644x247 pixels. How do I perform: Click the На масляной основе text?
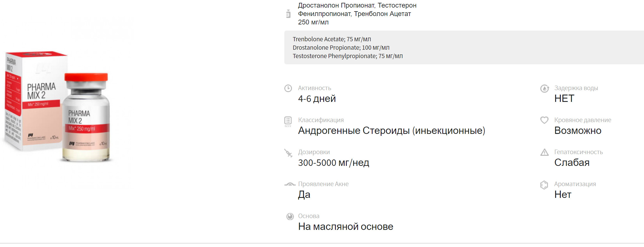click(345, 227)
